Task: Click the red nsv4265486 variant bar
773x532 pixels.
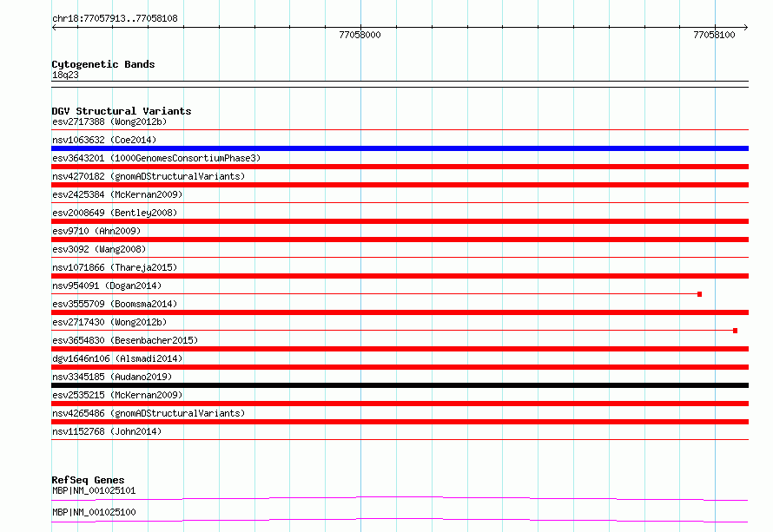Action: pyautogui.click(x=400, y=422)
